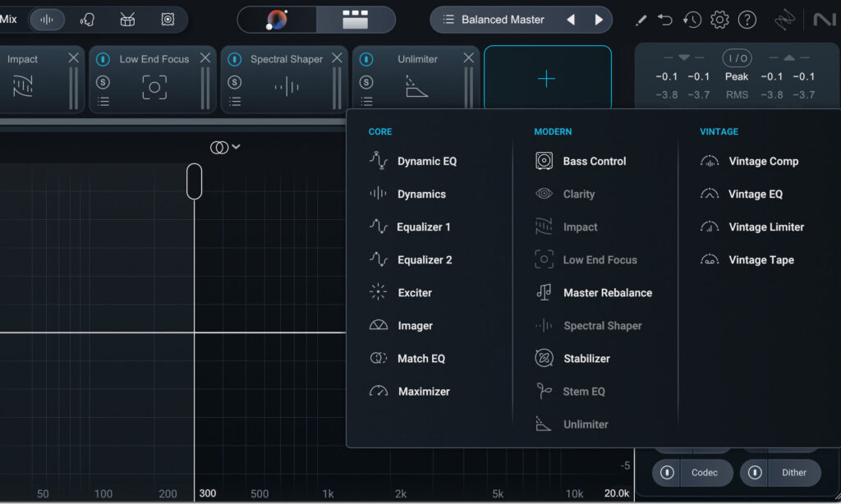The width and height of the screenshot is (841, 504).
Task: Toggle power on Unlimiter module
Action: 366,59
